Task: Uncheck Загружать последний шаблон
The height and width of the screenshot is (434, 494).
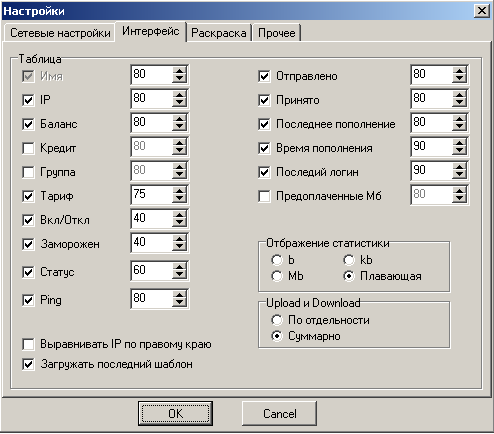Action: [x=28, y=364]
